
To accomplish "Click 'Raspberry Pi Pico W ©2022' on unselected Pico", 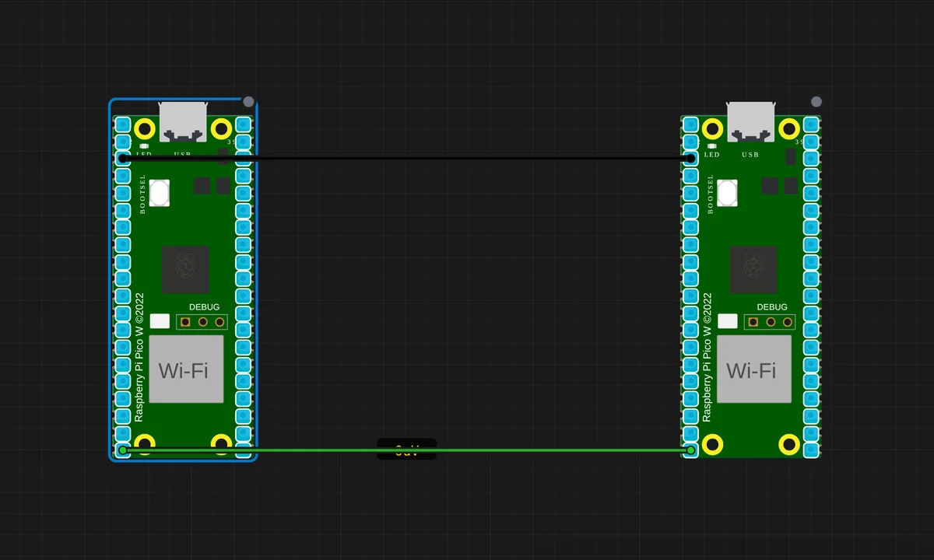I will [707, 358].
